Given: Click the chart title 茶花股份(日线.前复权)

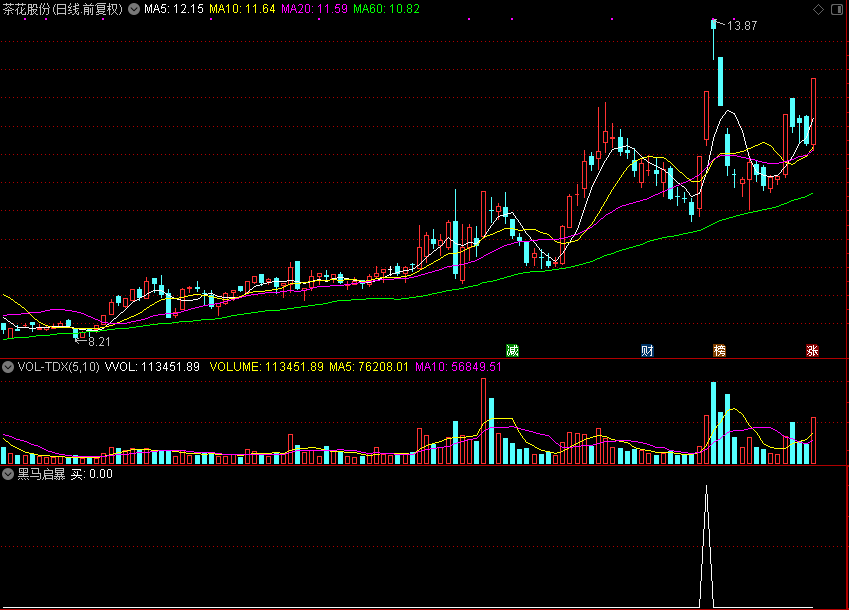Looking at the screenshot, I should (63, 9).
